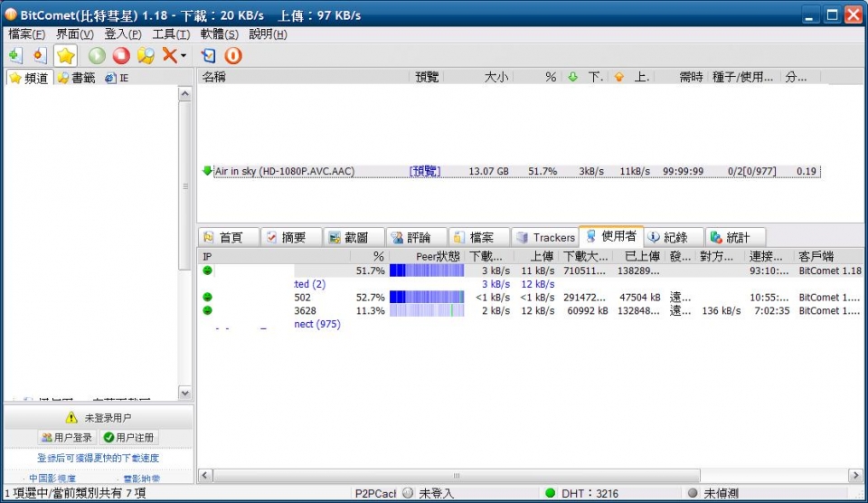
Task: Sort peers by 客戶端 column
Action: point(829,257)
